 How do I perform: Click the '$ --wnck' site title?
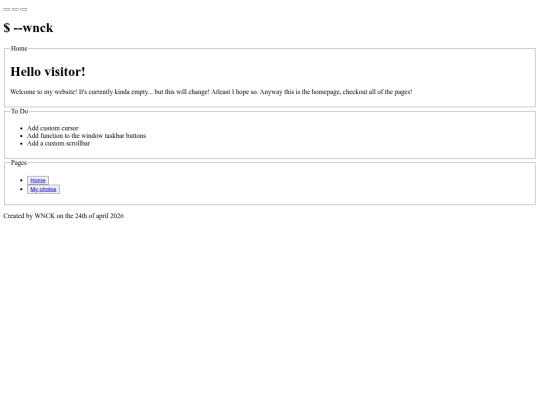28,28
